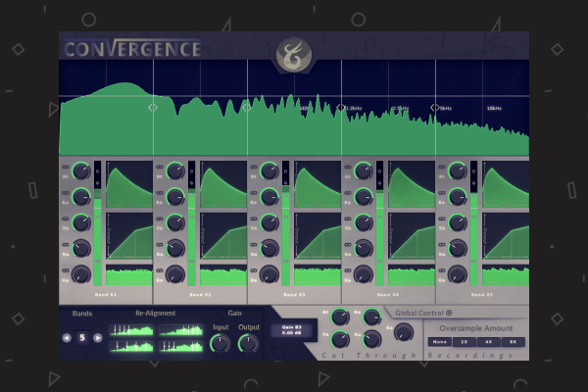Click the Band 01 Attack knob
The height and width of the screenshot is (392, 588).
81,172
